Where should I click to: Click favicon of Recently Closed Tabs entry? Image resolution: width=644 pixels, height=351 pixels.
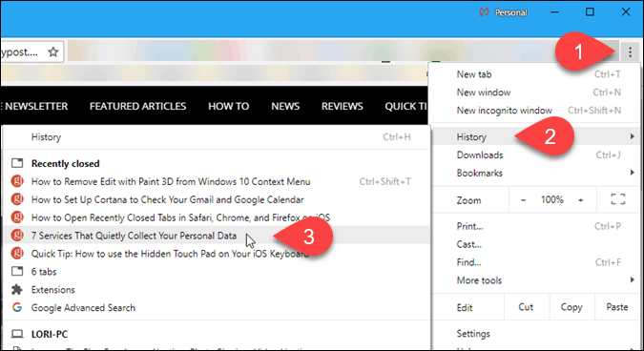[17, 217]
